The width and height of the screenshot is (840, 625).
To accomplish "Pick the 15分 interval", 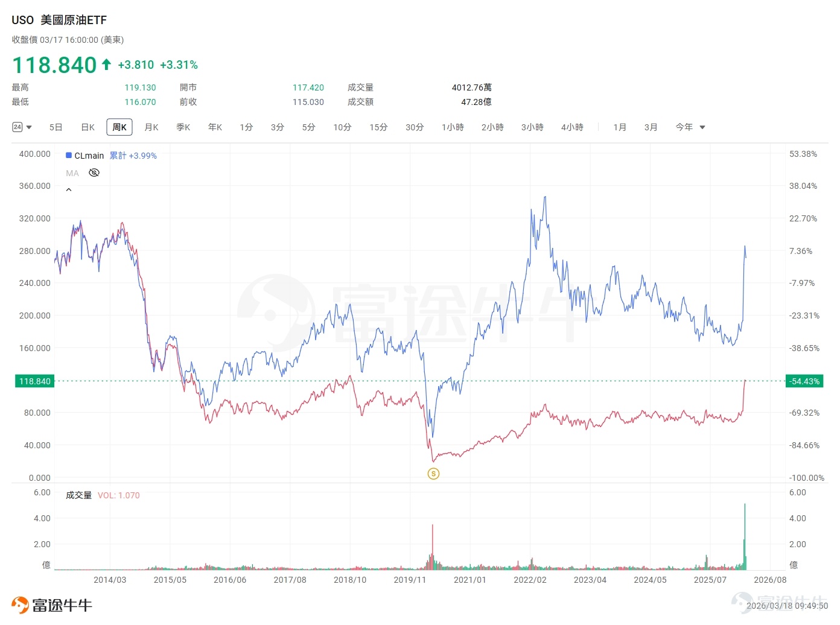I will [378, 127].
